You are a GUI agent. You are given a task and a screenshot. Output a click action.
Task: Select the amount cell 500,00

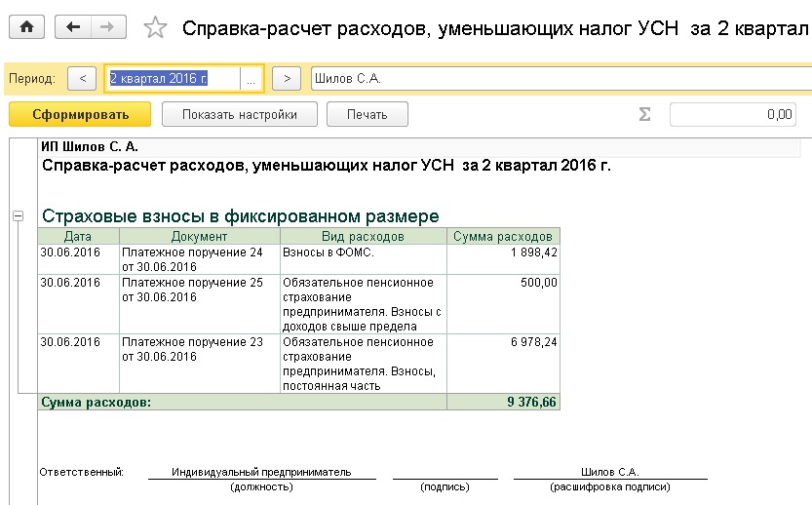point(503,304)
